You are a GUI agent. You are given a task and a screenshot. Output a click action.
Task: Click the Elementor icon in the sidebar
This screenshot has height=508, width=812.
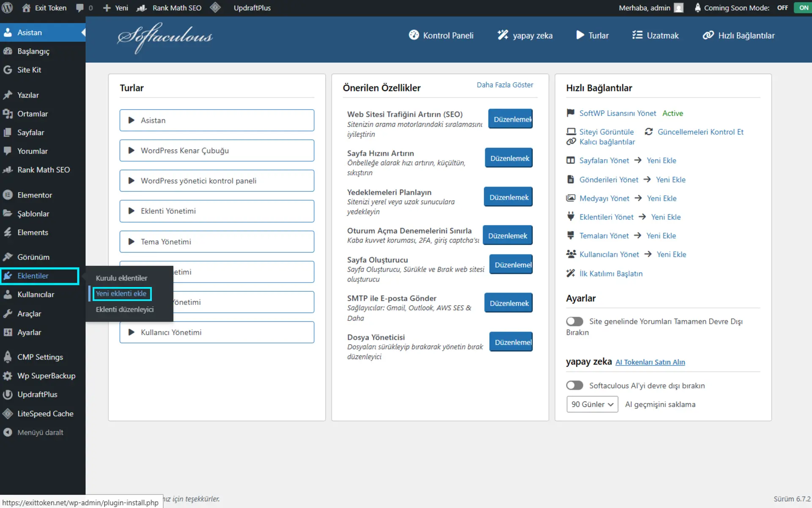[x=8, y=195]
